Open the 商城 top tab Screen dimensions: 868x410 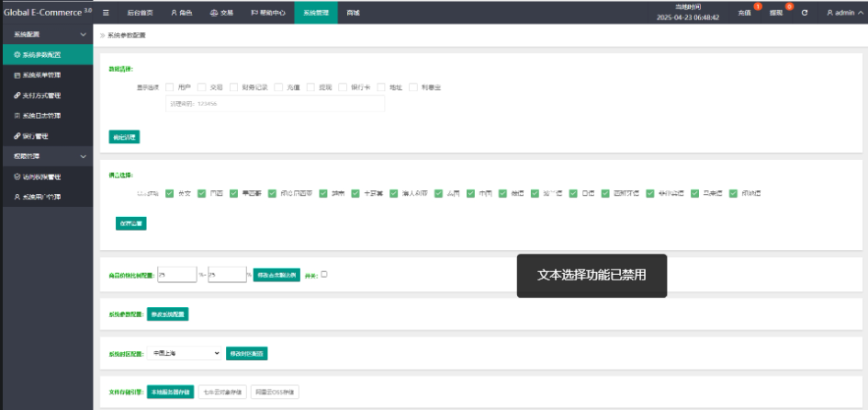[x=354, y=12]
